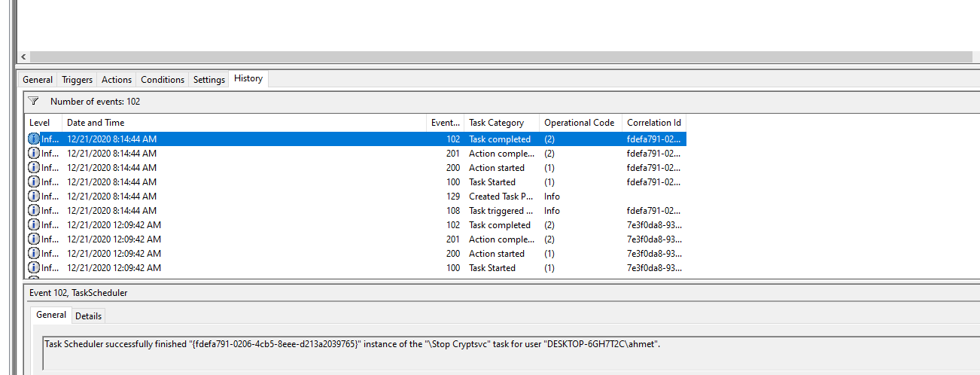Sort by Task Category column header
The width and height of the screenshot is (980, 375).
coord(502,123)
